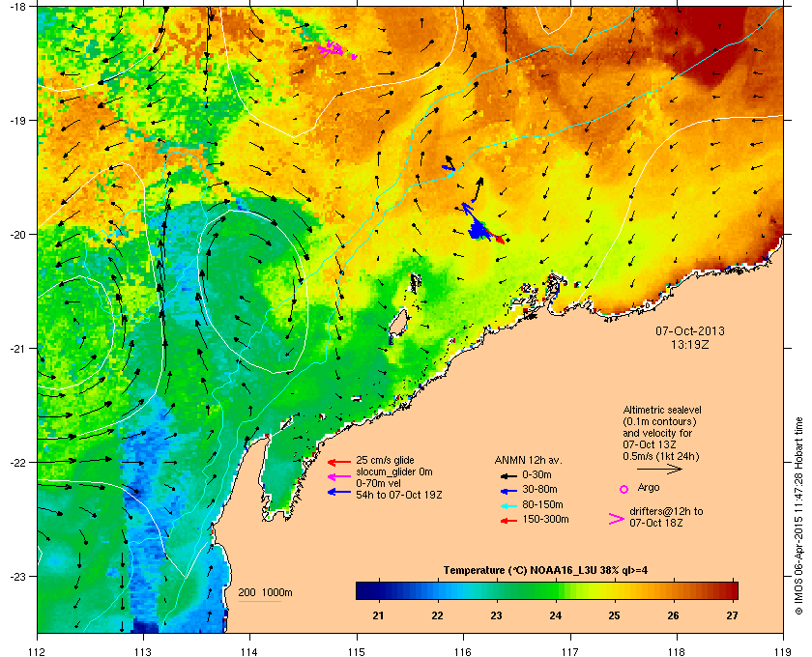Click latitude axis label -22
812x657 pixels.
[x=17, y=462]
